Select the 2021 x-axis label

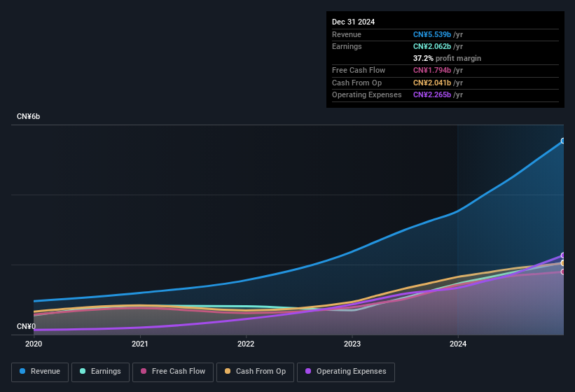click(139, 344)
